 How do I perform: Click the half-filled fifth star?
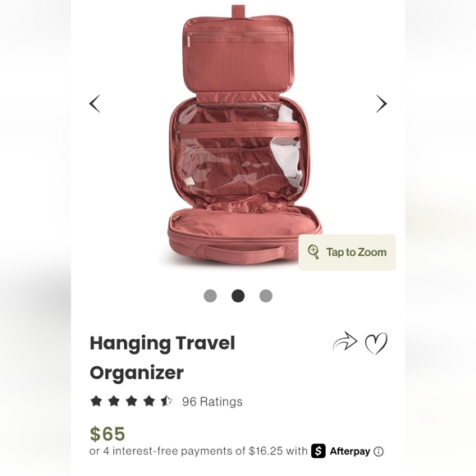[167, 401]
